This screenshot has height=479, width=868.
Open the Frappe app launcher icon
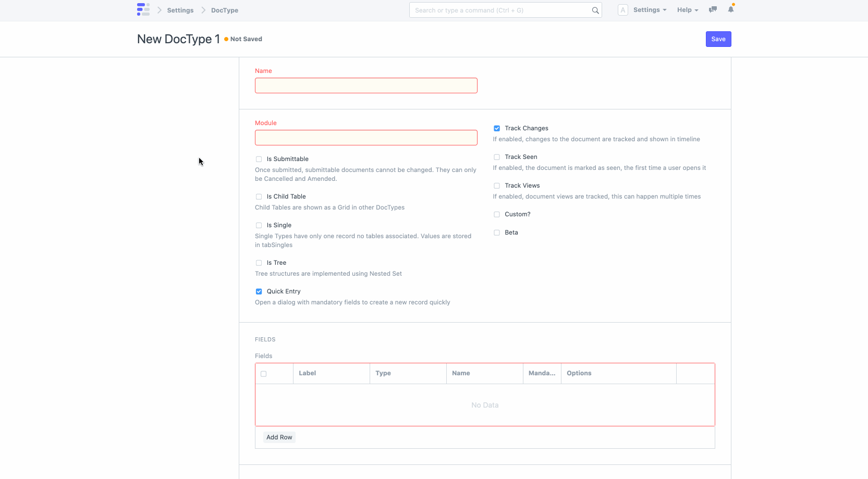coord(143,9)
